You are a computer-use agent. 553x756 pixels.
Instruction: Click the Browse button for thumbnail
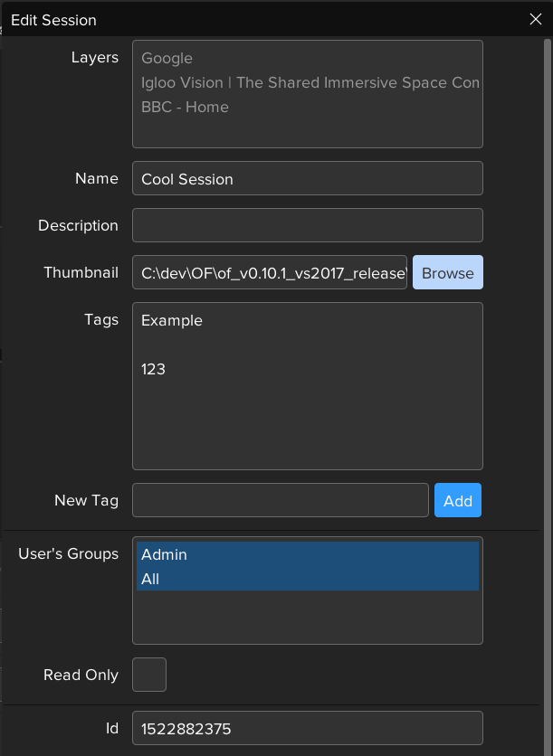coord(447,273)
